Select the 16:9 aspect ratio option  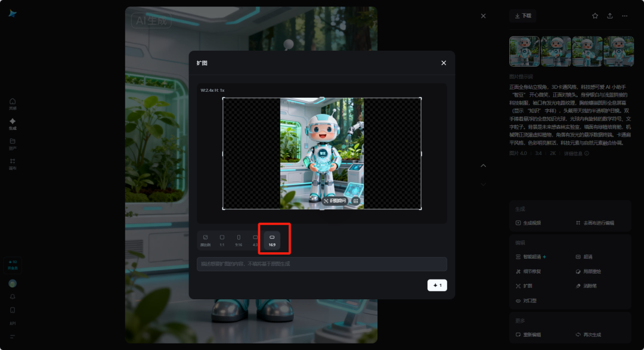pyautogui.click(x=272, y=240)
